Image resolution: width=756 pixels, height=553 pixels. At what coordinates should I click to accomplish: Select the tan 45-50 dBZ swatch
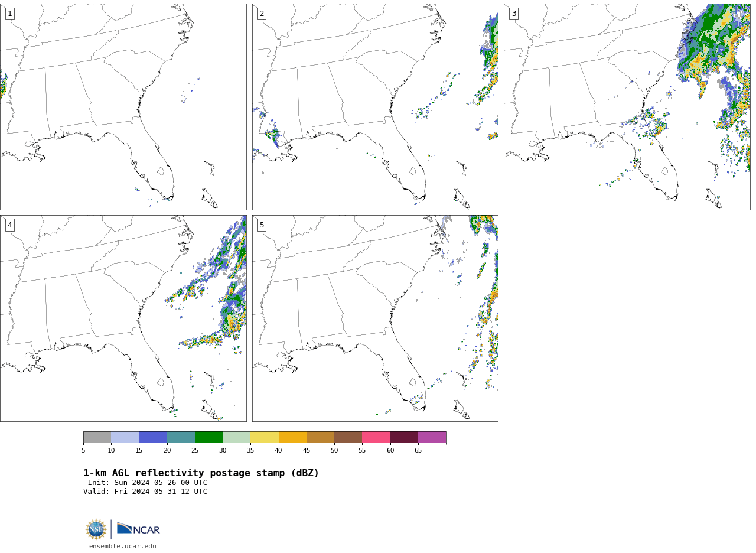pos(320,437)
